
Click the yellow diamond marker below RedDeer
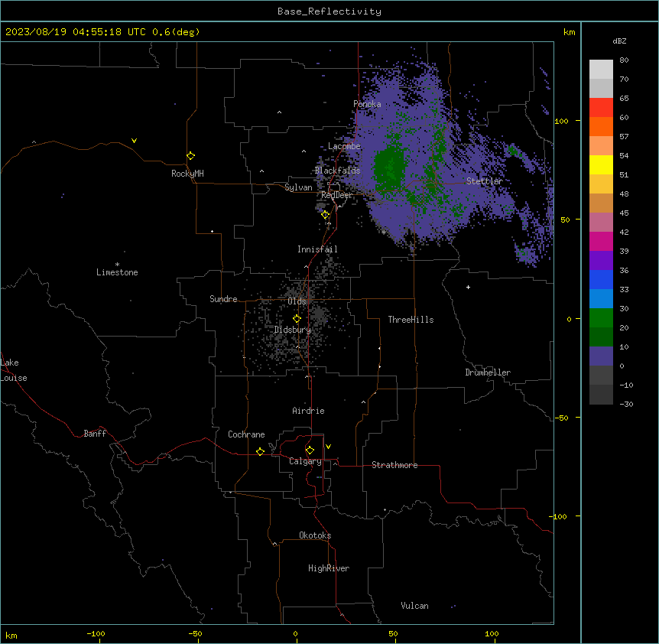pos(325,215)
